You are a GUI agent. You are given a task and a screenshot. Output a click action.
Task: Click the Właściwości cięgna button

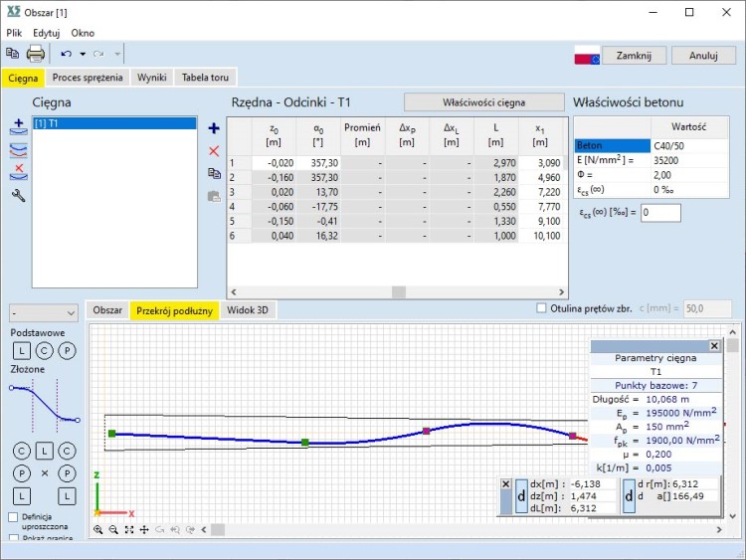pos(483,101)
